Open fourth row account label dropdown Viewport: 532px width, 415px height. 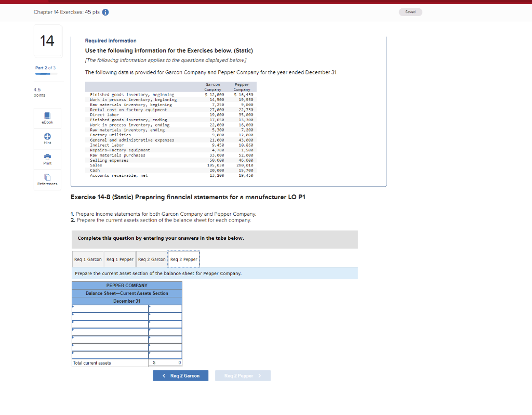110,332
